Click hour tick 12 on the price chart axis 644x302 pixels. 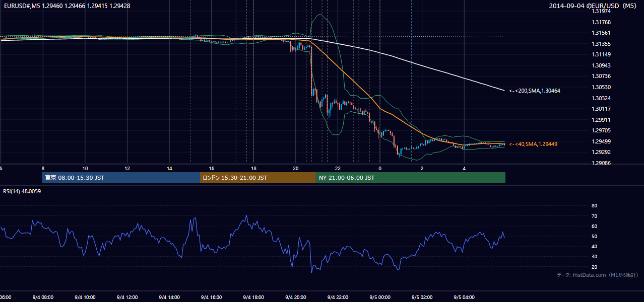click(127, 169)
